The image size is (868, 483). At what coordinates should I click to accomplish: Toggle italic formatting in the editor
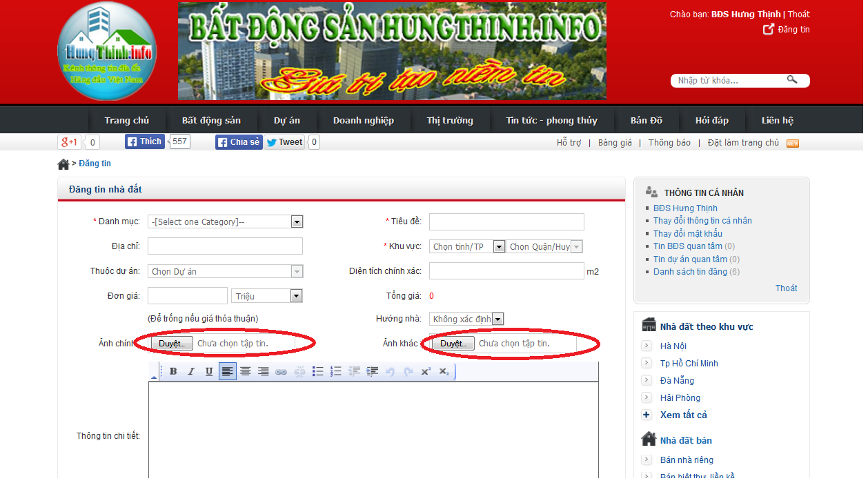coord(191,371)
